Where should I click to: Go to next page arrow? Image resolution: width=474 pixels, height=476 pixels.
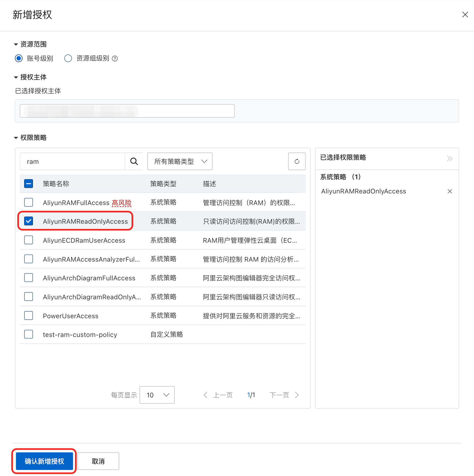click(x=297, y=395)
